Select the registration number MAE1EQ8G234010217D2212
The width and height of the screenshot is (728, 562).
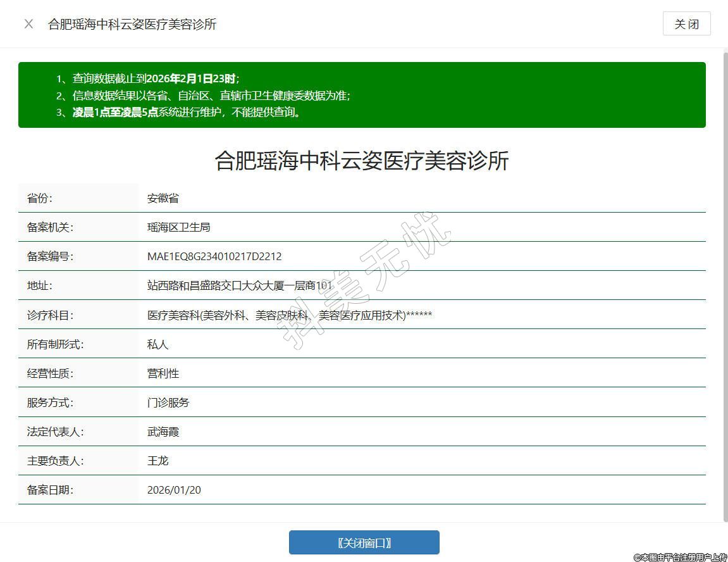point(214,256)
